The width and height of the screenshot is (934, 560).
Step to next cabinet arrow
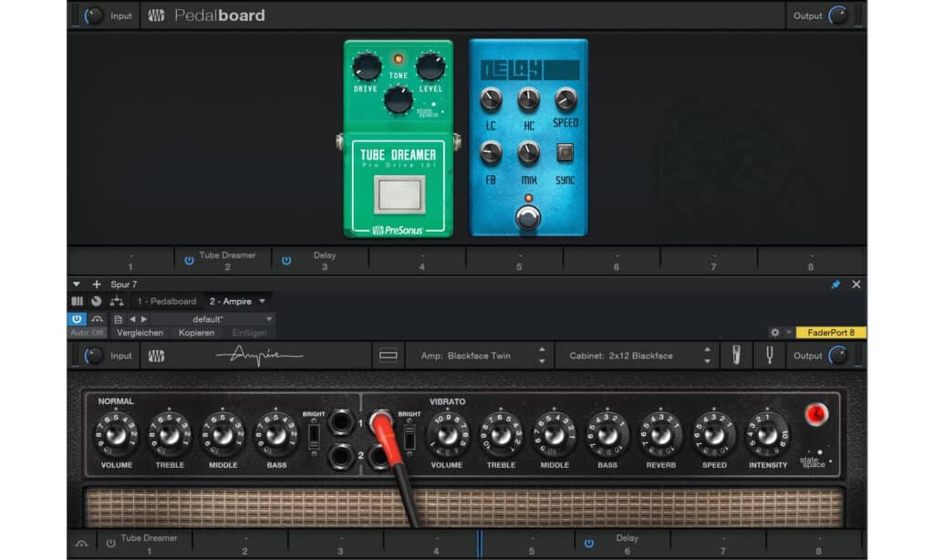[707, 361]
